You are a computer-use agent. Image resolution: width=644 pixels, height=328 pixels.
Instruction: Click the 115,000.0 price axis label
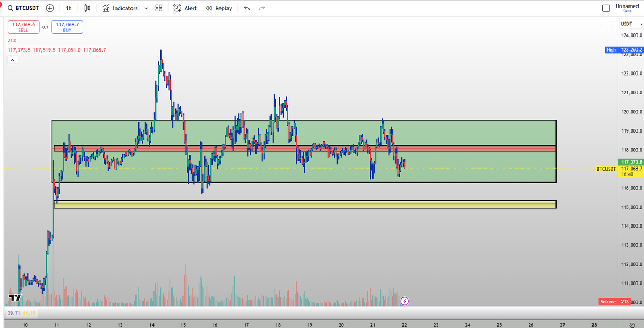(x=632, y=207)
